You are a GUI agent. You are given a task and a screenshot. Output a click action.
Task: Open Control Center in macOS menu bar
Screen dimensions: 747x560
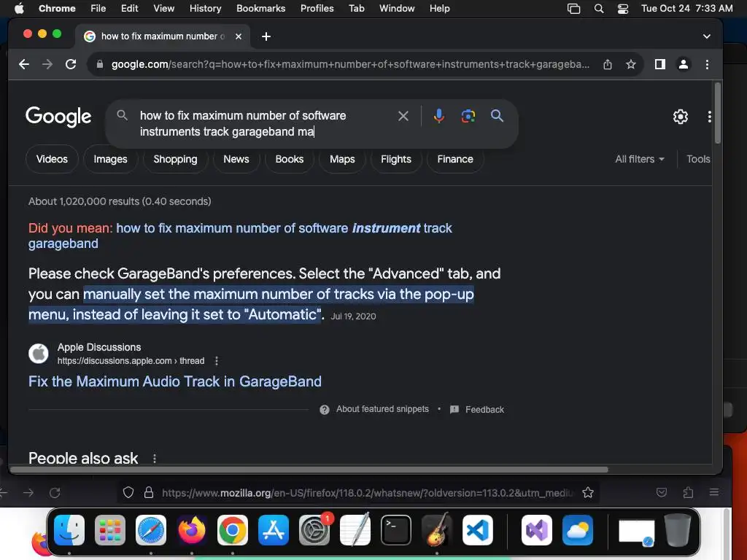[623, 9]
